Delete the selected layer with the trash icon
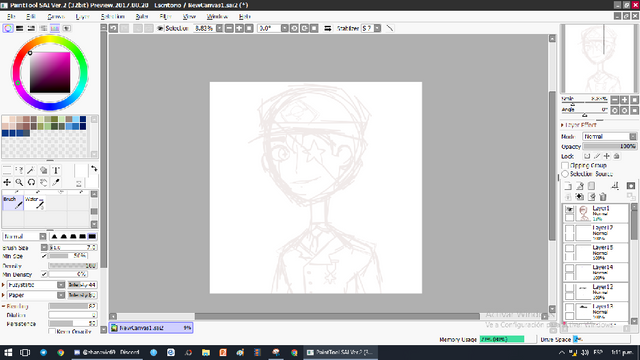This screenshot has height=360, width=640. point(603,197)
